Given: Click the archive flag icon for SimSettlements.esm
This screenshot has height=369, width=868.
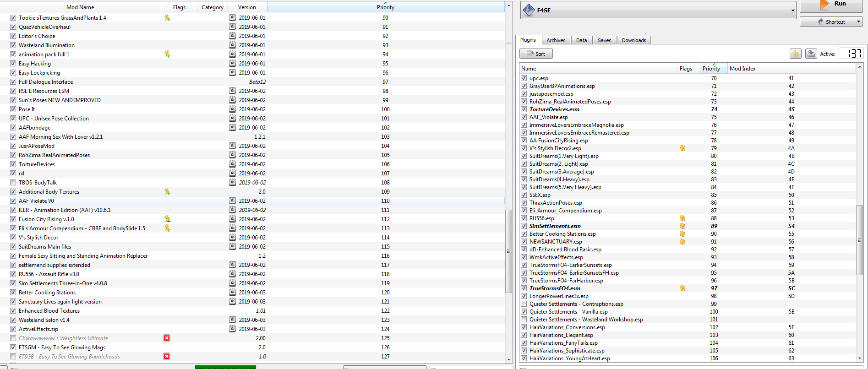Looking at the screenshot, I should (x=682, y=226).
